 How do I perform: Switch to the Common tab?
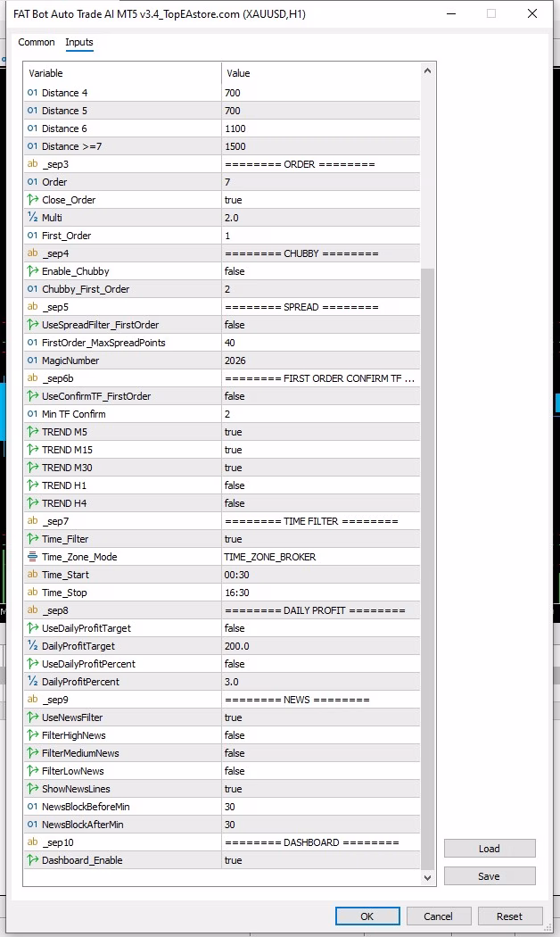[37, 42]
